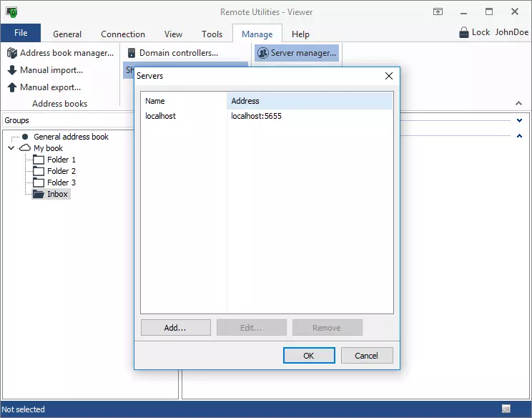532x418 pixels.
Task: Click the Manual import arrow icon
Action: pos(12,70)
